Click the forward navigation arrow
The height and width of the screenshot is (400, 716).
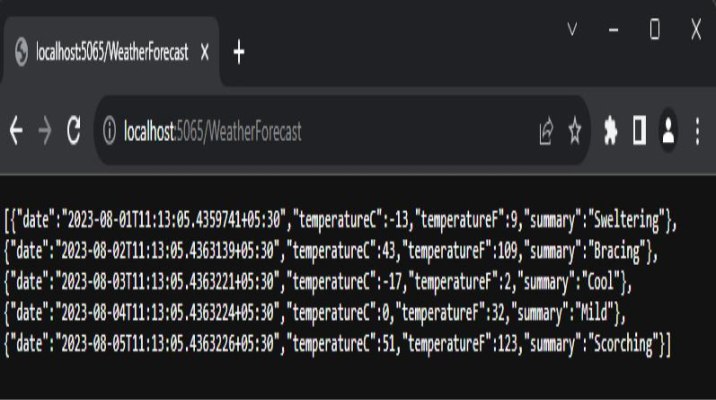[x=44, y=131]
